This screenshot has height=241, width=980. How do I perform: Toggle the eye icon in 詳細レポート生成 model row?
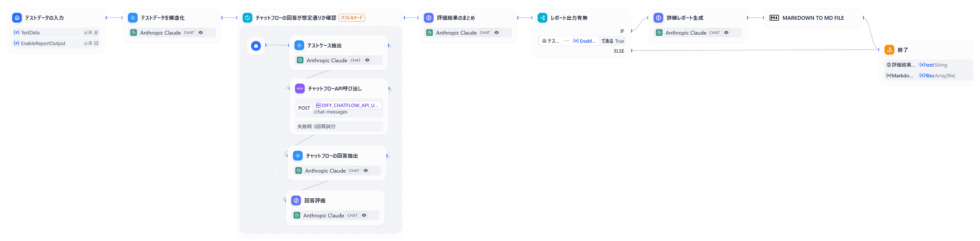[x=727, y=33]
